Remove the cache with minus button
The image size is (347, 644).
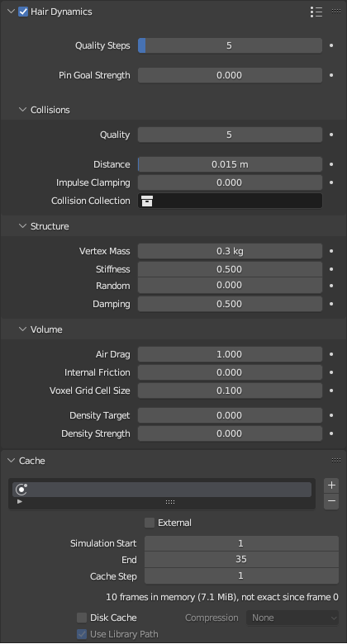click(331, 501)
